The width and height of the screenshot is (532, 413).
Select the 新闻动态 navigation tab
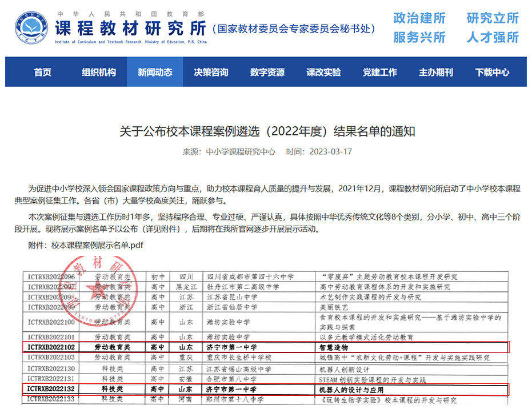point(155,72)
